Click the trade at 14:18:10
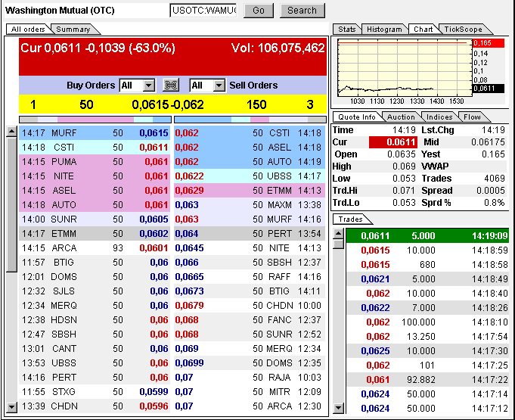Viewport: 515px width, 420px height. coord(427,322)
